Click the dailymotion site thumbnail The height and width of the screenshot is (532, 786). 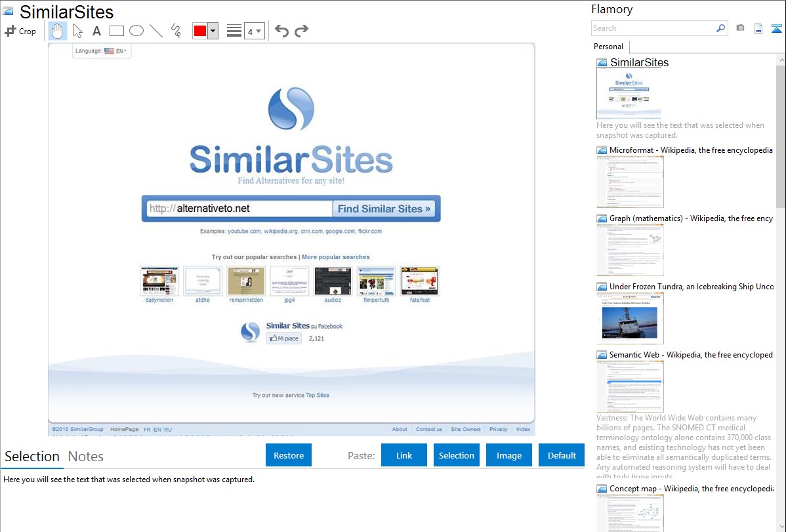point(159,281)
